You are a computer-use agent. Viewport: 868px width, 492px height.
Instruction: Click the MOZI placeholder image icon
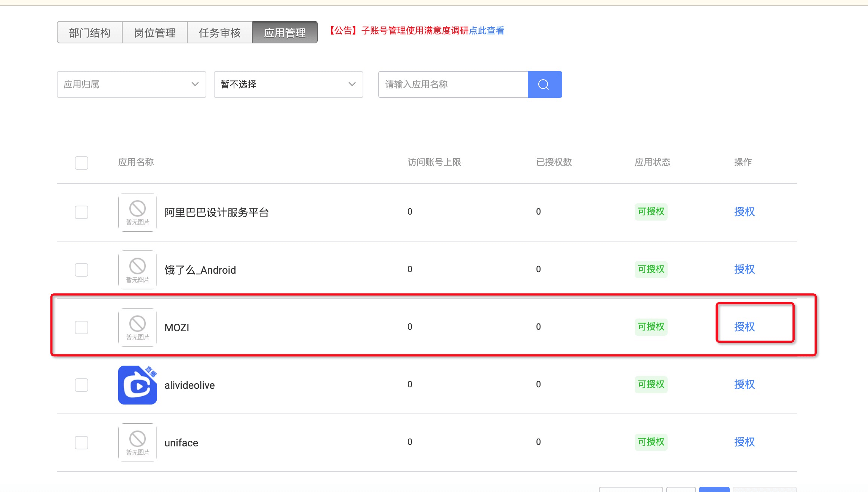tap(137, 327)
